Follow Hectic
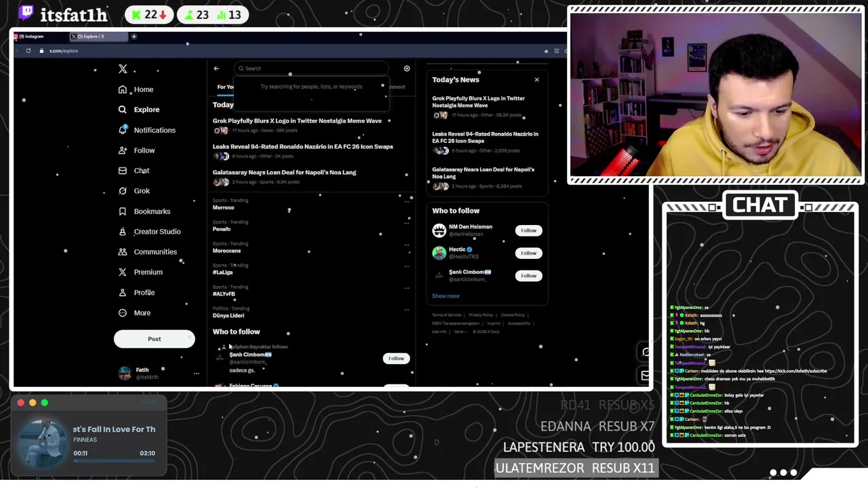The height and width of the screenshot is (488, 868). pyautogui.click(x=528, y=253)
